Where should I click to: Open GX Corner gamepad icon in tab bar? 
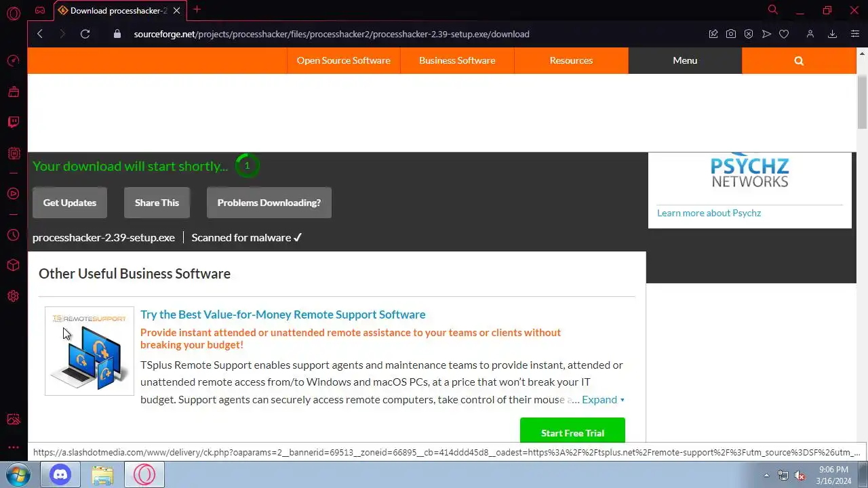pyautogui.click(x=40, y=10)
